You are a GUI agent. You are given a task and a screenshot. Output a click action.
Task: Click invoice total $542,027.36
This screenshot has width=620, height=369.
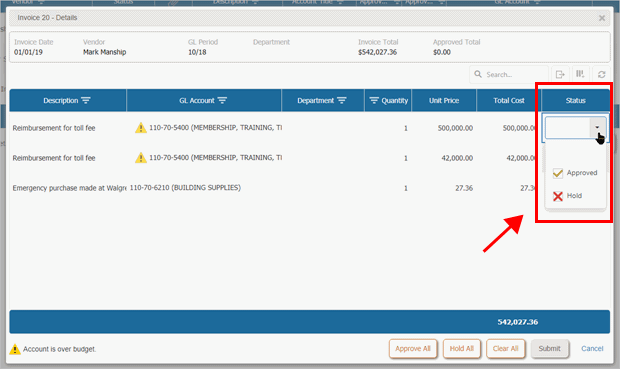[x=377, y=52]
